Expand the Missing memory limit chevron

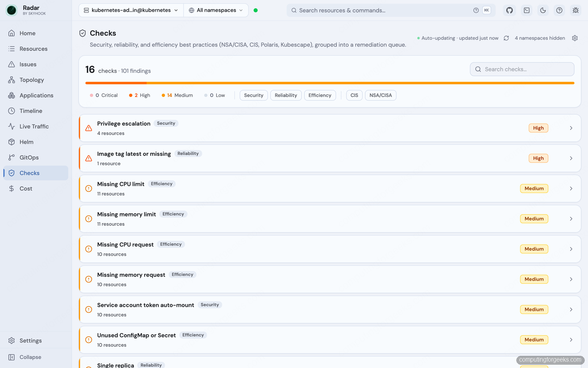571,219
